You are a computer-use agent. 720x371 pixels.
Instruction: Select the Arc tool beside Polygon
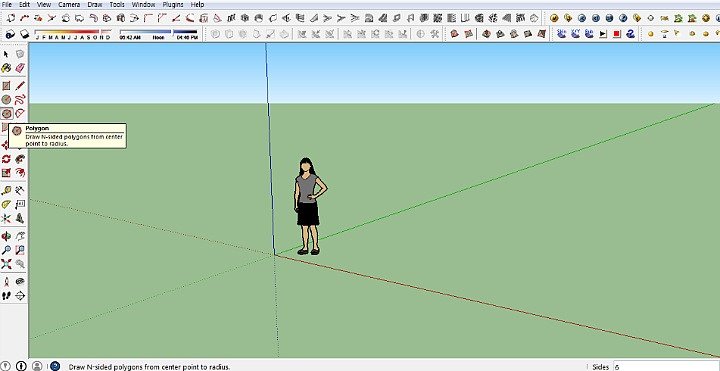point(20,113)
